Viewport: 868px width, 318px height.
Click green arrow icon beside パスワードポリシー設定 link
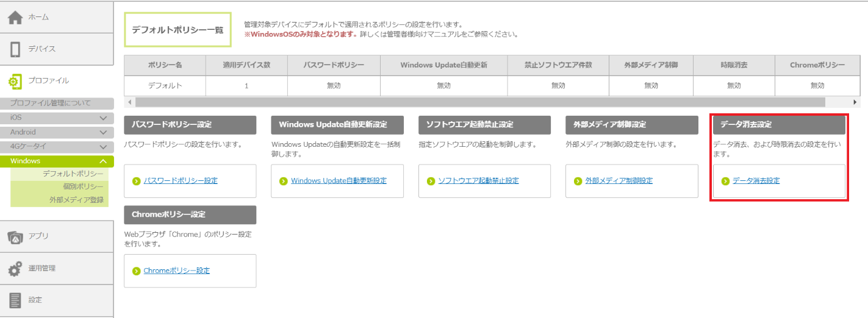pyautogui.click(x=137, y=181)
